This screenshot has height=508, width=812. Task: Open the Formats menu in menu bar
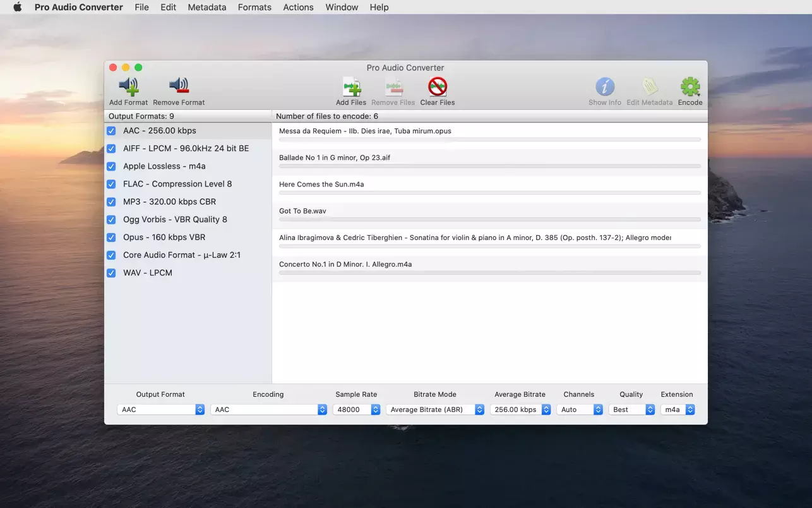[254, 8]
